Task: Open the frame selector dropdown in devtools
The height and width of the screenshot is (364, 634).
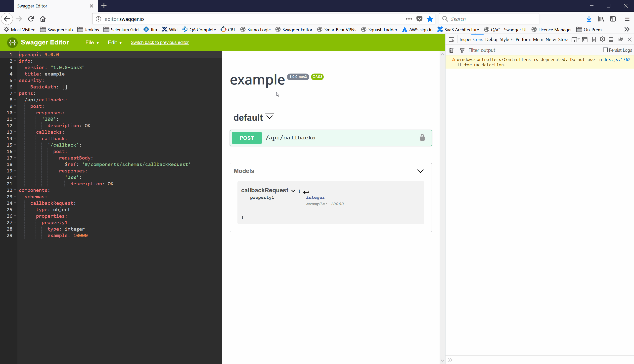Action: click(576, 40)
